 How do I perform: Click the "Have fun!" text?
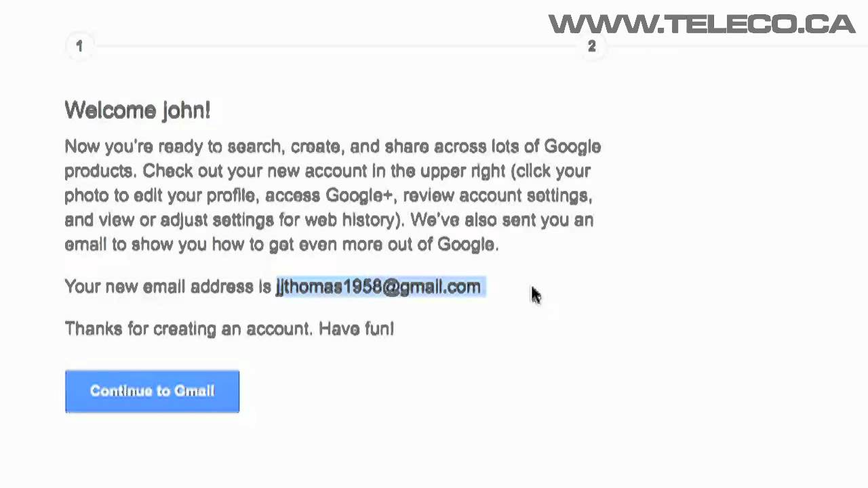pos(356,329)
